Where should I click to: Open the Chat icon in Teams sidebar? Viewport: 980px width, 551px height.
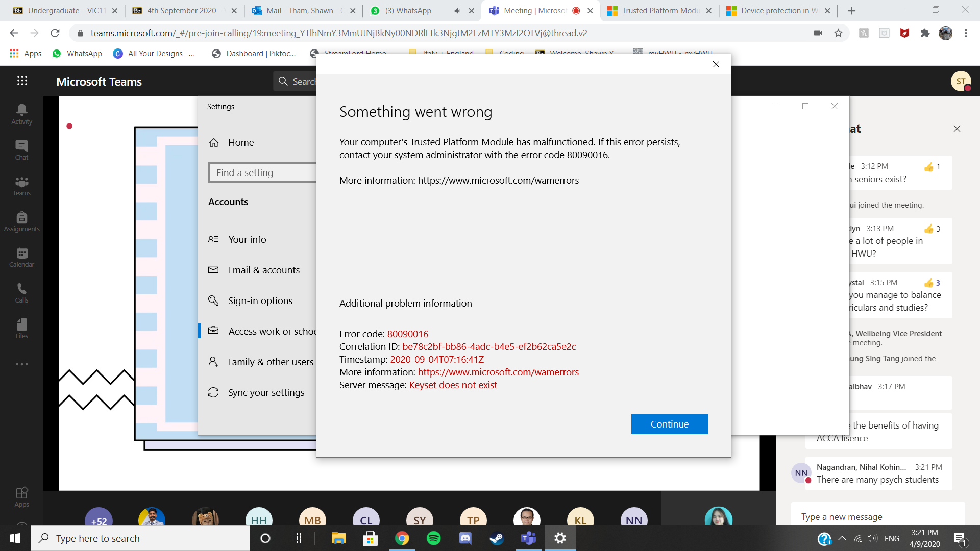click(x=21, y=149)
